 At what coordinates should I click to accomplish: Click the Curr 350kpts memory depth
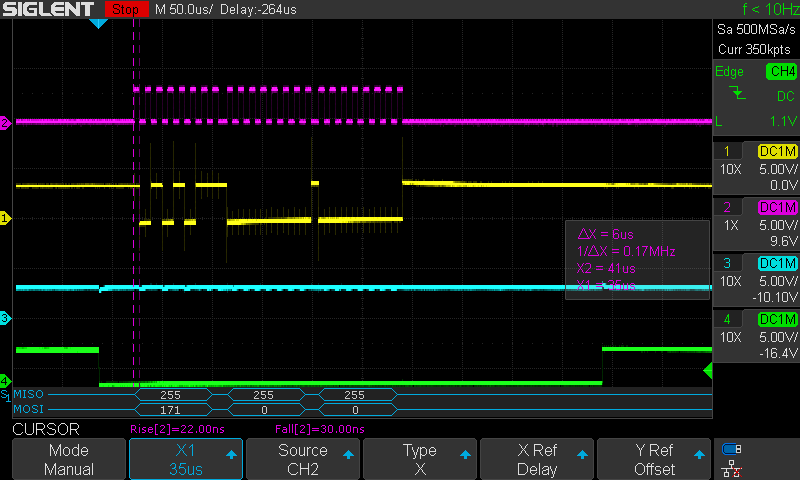coord(754,49)
